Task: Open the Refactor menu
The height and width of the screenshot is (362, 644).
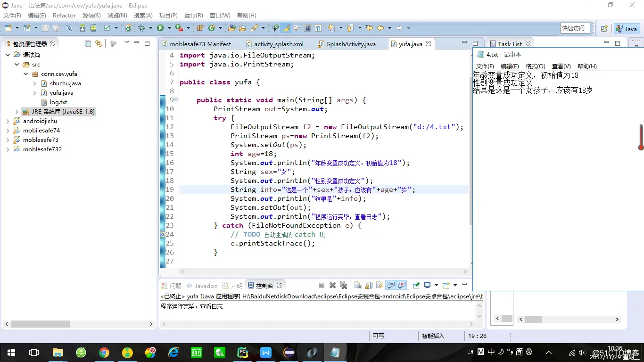Action: pyautogui.click(x=64, y=15)
